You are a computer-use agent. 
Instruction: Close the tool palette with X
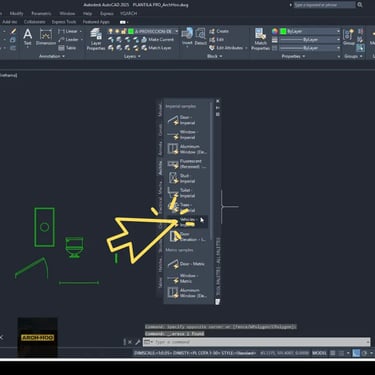(218, 101)
